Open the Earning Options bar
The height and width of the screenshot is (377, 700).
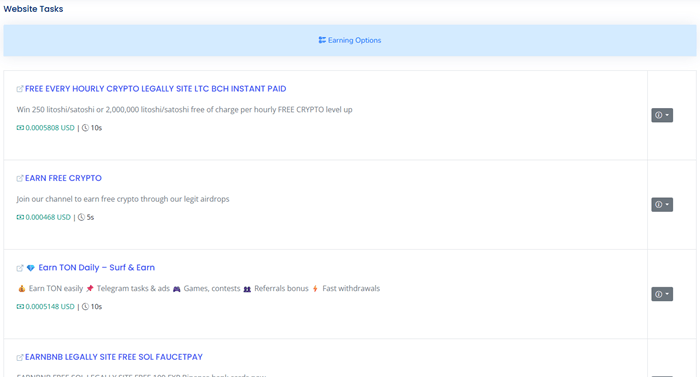[350, 40]
